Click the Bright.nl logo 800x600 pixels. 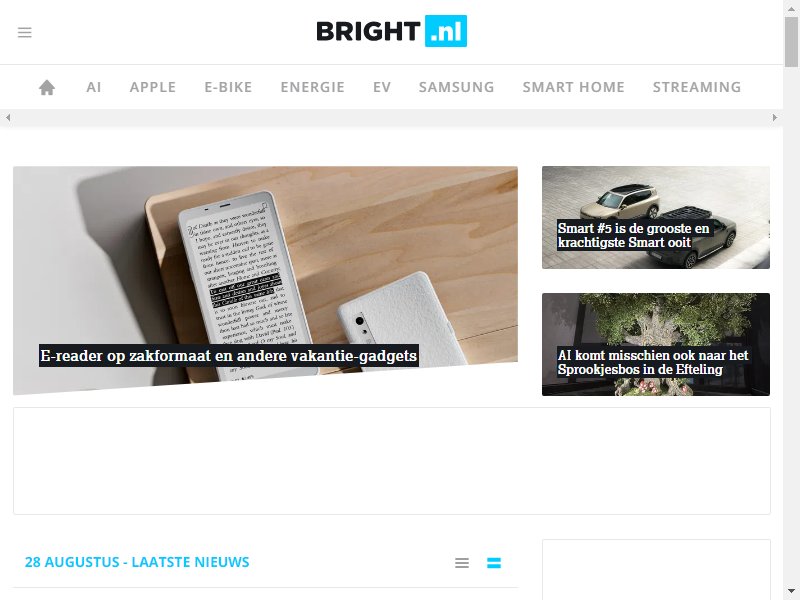pos(391,31)
